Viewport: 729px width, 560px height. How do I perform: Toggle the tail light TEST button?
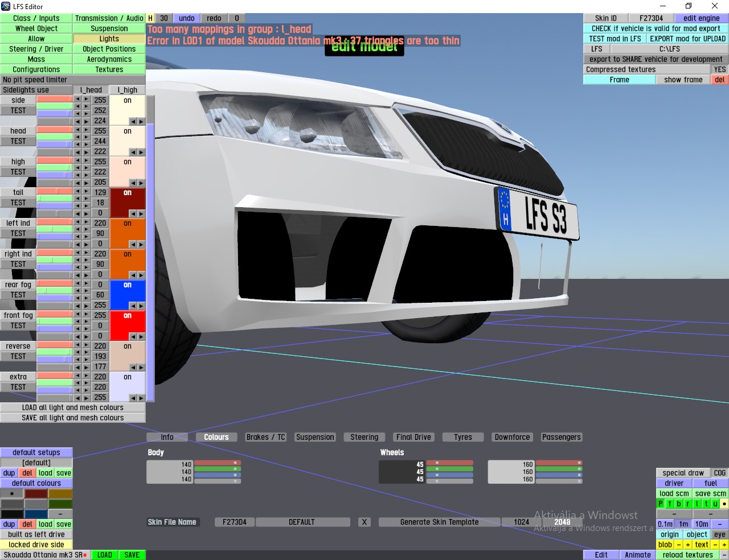(18, 203)
